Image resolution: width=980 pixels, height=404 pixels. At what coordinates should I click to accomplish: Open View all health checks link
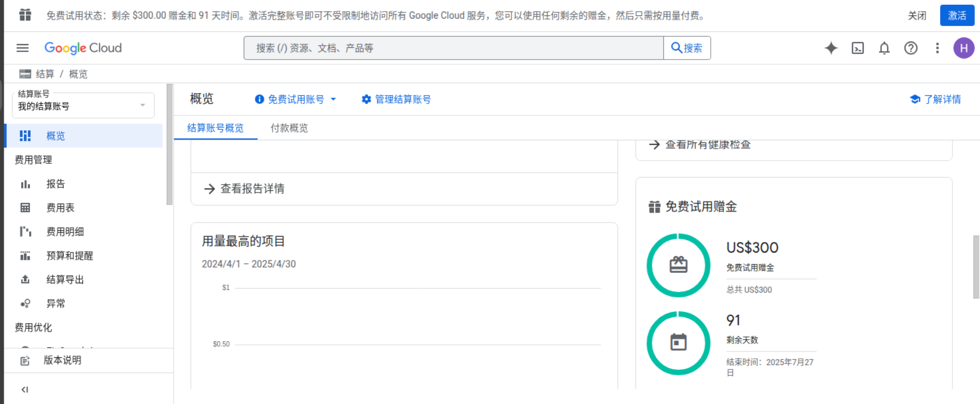(x=700, y=145)
